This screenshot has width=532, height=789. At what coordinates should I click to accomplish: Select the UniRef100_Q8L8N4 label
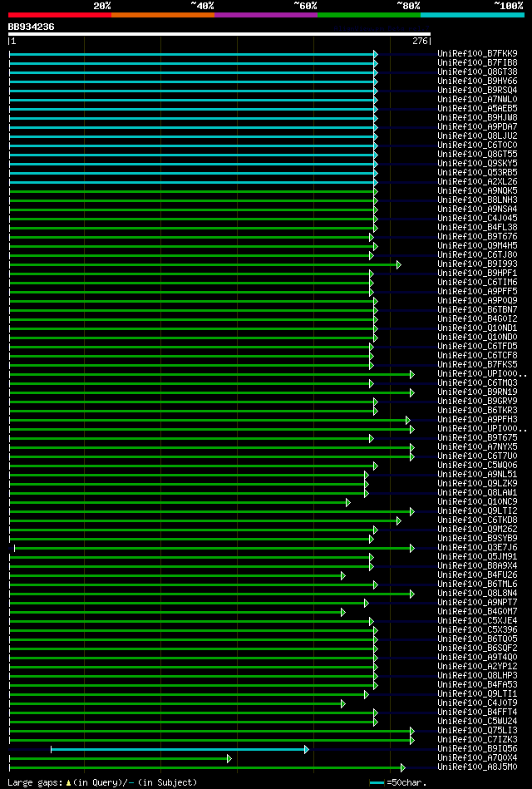coord(477,594)
